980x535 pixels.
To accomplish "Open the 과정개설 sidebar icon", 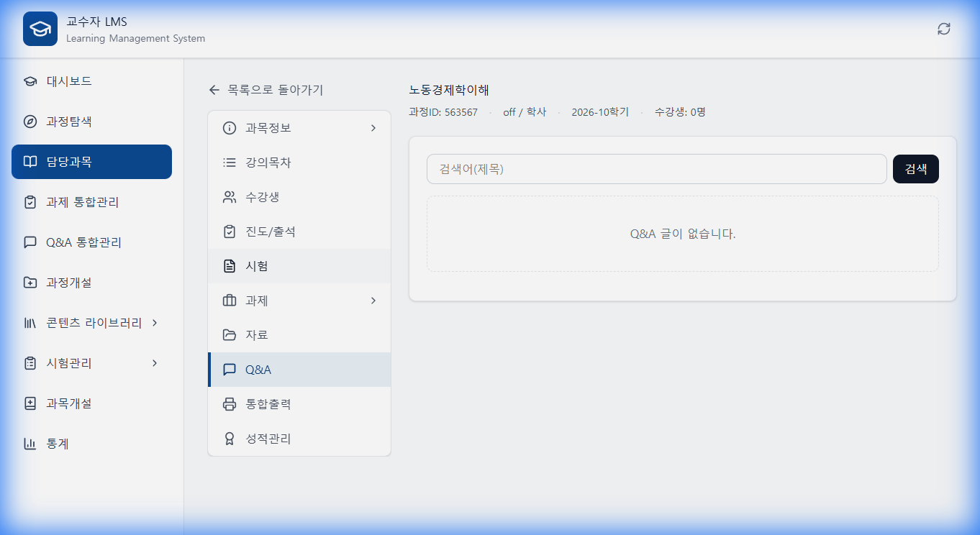I will pos(30,283).
